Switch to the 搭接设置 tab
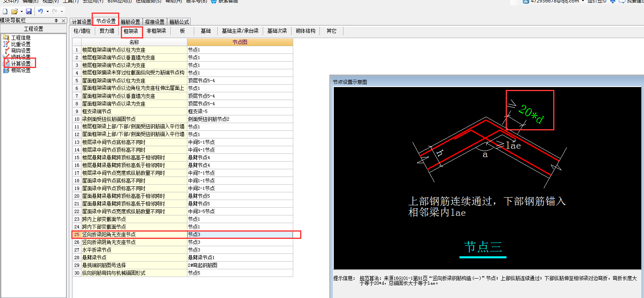Screen dimensions: 644x298 coord(155,22)
